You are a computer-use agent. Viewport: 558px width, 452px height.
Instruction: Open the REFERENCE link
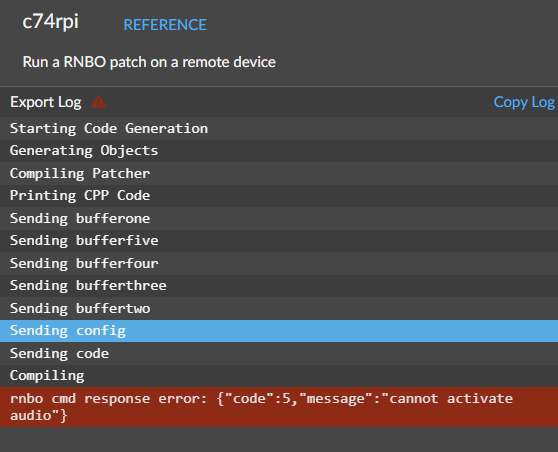[x=165, y=25]
